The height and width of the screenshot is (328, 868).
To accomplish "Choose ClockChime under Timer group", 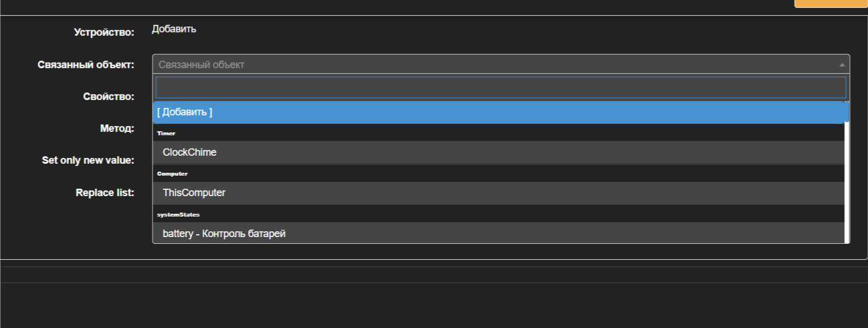I will pyautogui.click(x=189, y=152).
